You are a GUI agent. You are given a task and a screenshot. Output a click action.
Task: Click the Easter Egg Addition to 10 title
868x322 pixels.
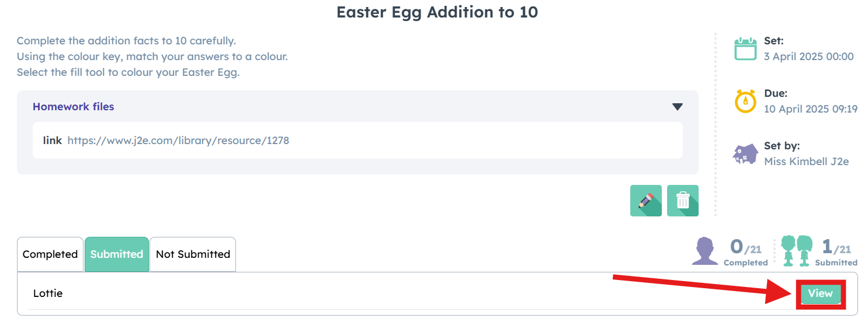(437, 12)
